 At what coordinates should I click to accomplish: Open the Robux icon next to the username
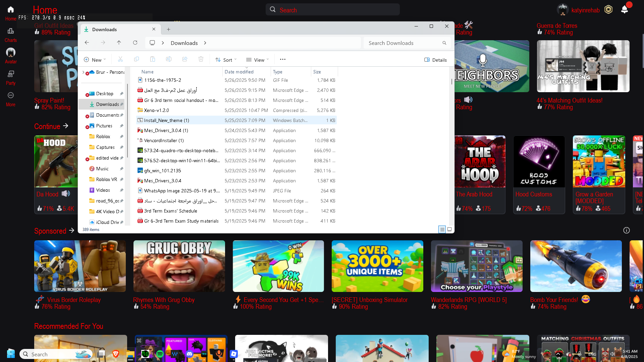click(x=608, y=10)
